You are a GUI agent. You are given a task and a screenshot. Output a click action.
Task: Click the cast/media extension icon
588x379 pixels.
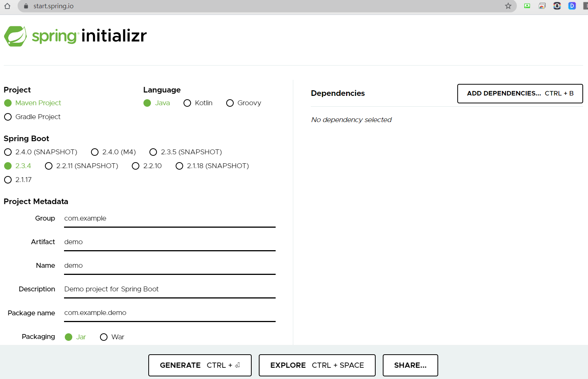(542, 6)
